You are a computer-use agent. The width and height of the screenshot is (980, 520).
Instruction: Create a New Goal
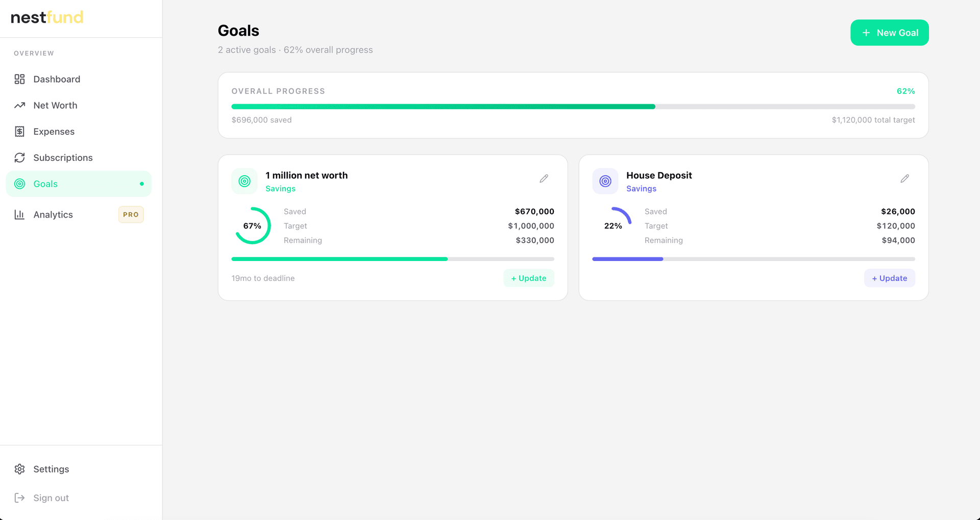[x=889, y=33]
